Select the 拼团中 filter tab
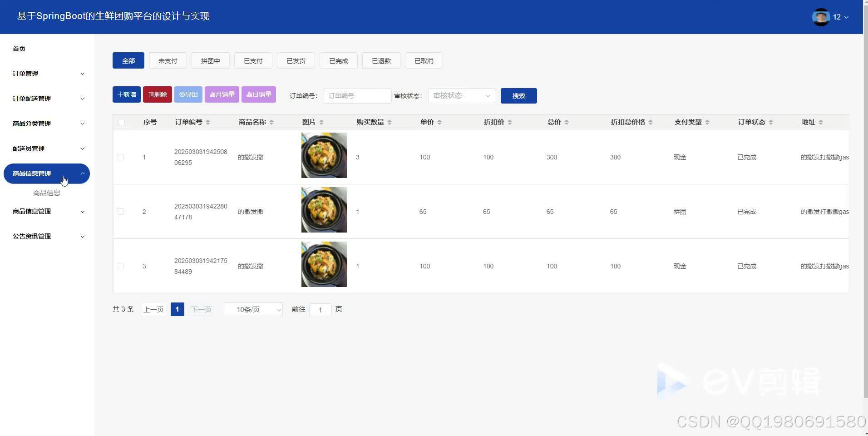 (x=211, y=60)
